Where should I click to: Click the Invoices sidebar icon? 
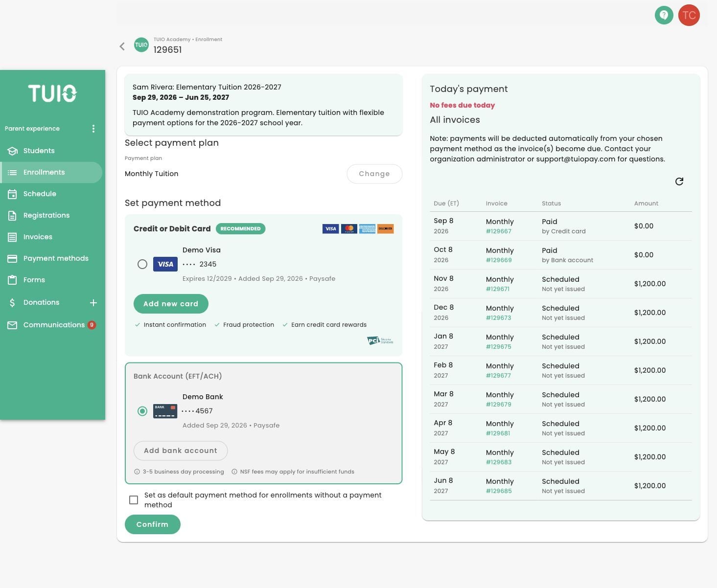pos(12,237)
